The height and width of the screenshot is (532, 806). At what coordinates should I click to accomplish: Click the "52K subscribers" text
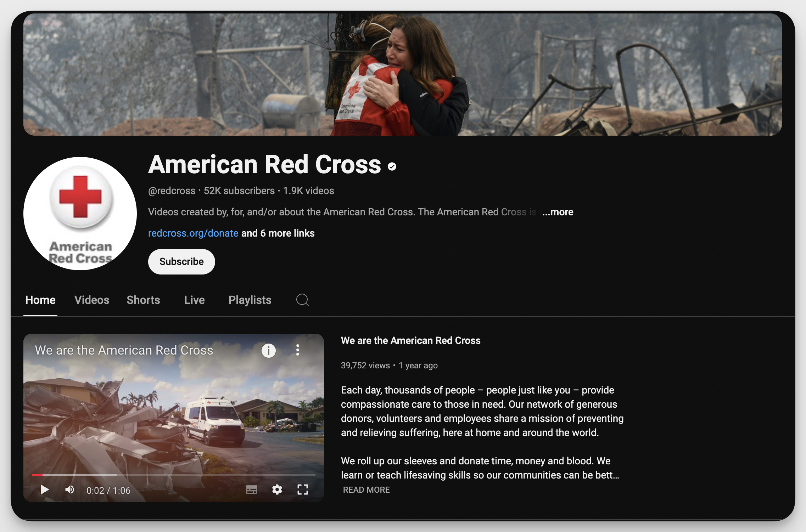click(x=239, y=191)
